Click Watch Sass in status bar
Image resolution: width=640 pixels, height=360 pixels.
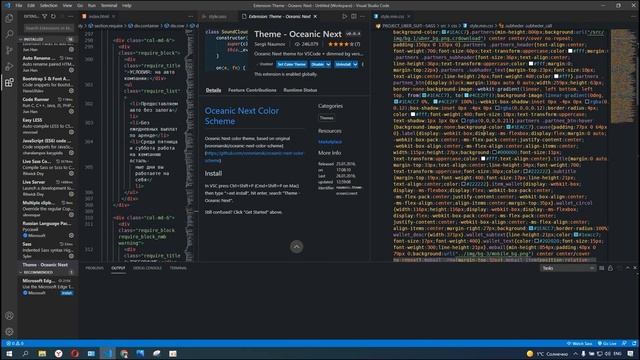(x=580, y=343)
